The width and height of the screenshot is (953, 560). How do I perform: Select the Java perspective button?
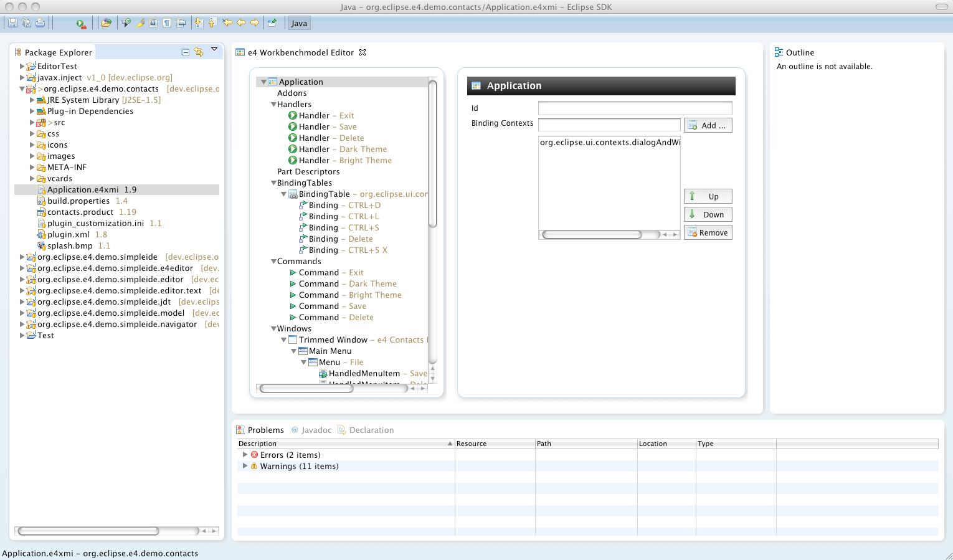[299, 23]
